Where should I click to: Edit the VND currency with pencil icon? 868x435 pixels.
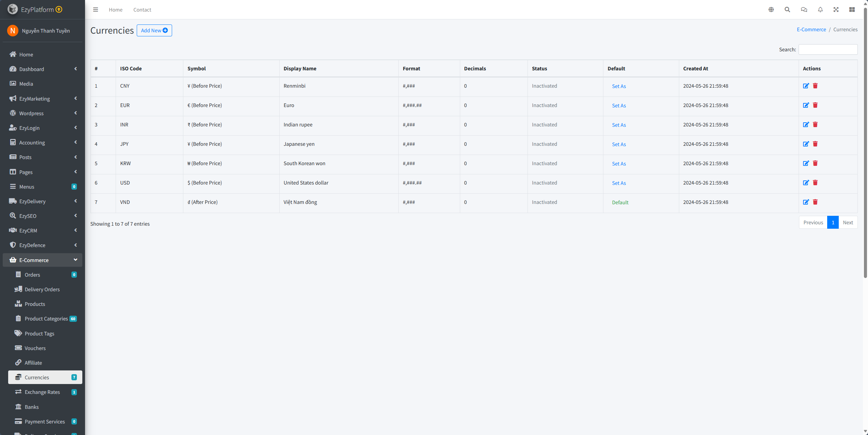click(806, 202)
